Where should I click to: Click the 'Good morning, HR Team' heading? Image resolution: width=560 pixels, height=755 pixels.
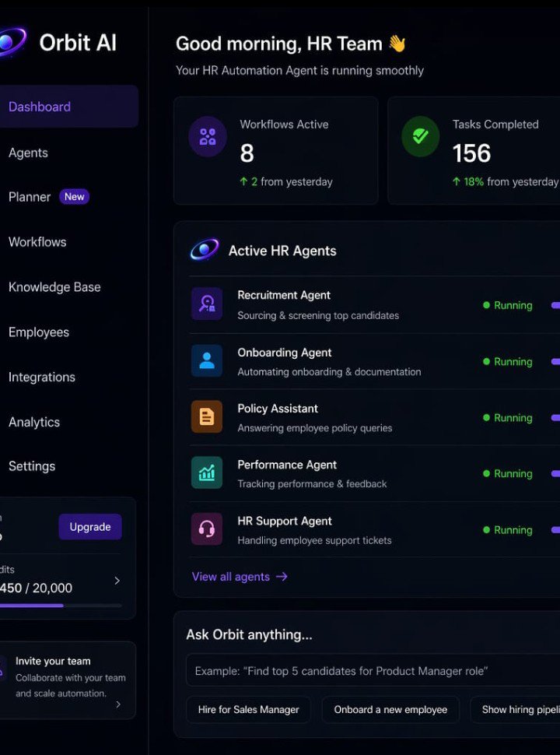[279, 44]
